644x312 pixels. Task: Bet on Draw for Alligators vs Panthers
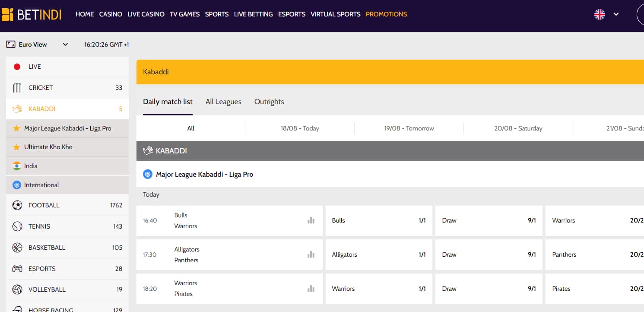coord(489,255)
